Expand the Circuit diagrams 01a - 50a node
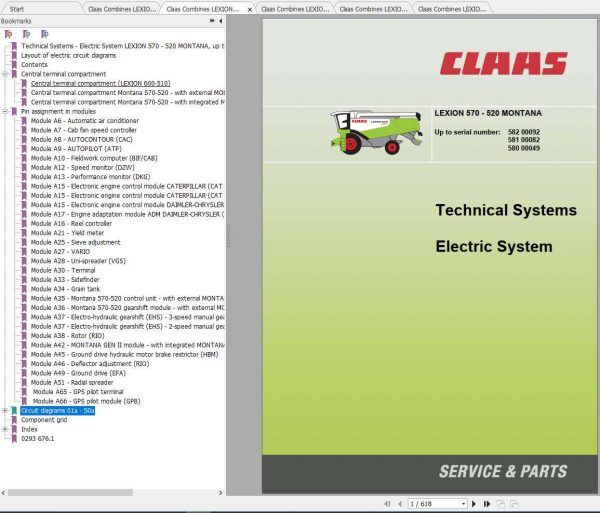The width and height of the screenshot is (600, 513). pyautogui.click(x=5, y=410)
